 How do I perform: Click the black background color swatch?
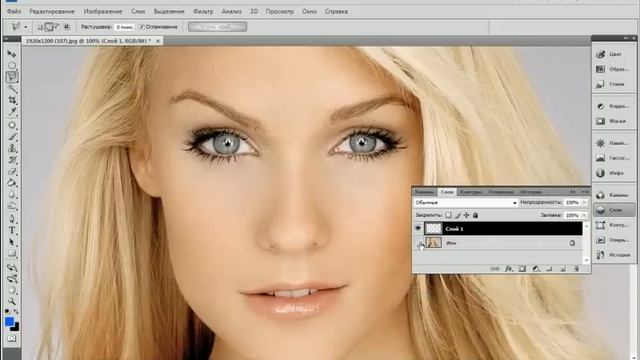[x=16, y=327]
